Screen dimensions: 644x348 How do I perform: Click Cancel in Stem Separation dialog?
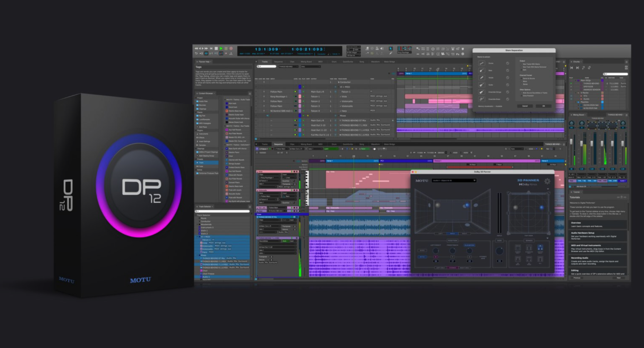click(525, 106)
